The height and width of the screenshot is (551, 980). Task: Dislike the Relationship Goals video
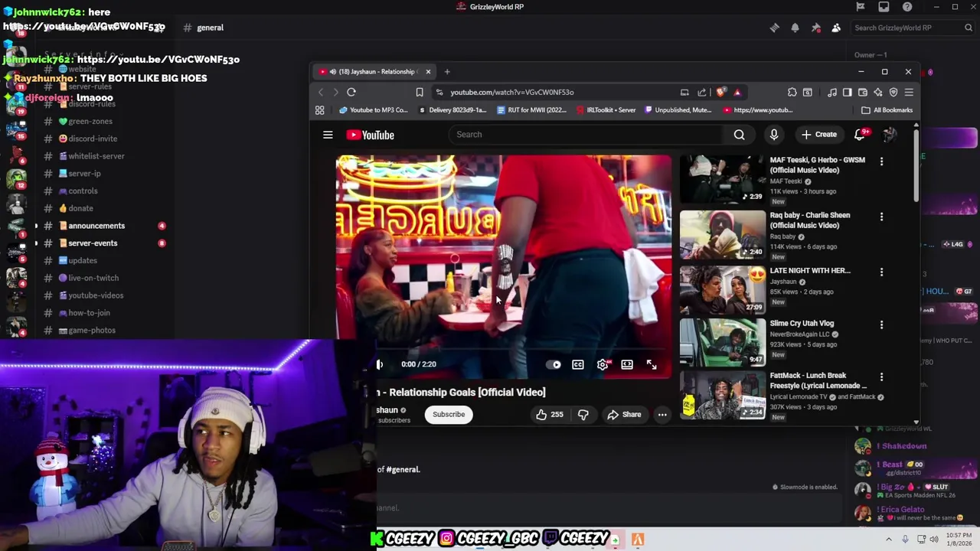[x=583, y=415]
